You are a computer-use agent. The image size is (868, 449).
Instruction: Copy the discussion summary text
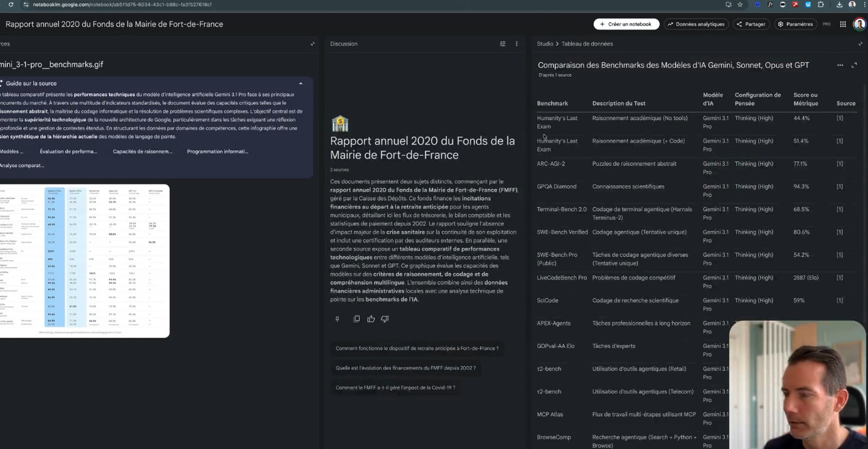356,319
